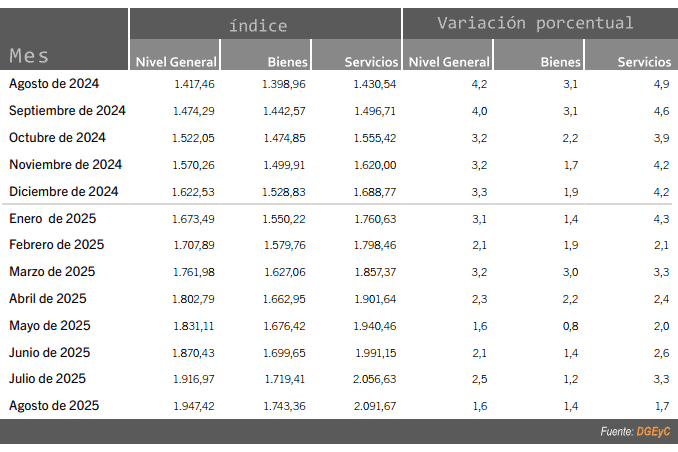Click the Diciembre de 2024 row label

64,192
